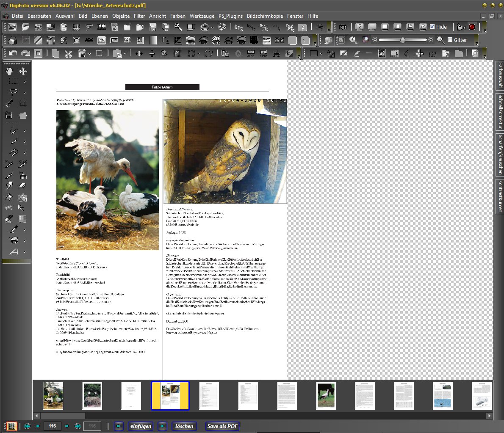
Task: Open the rectangle shape dropdown arrow
Action: pyautogui.click(x=321, y=54)
